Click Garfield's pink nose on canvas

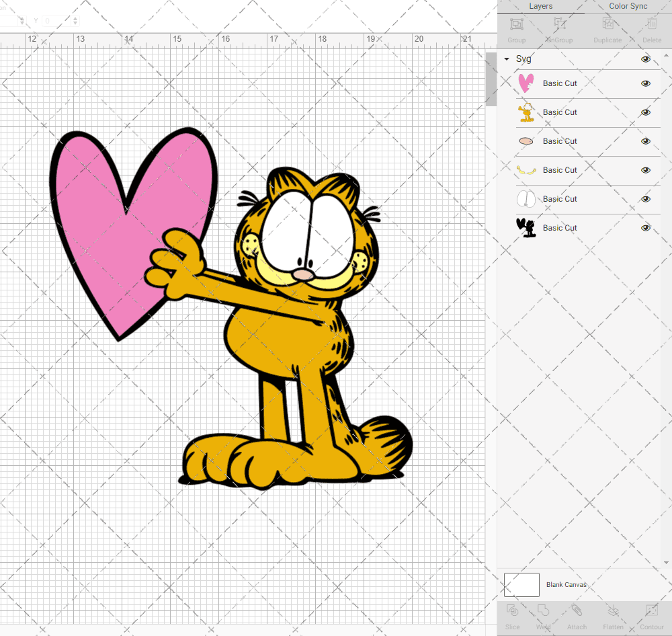tap(304, 274)
